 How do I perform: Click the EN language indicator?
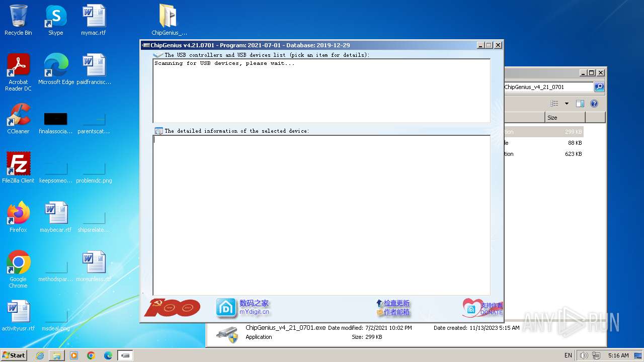568,355
